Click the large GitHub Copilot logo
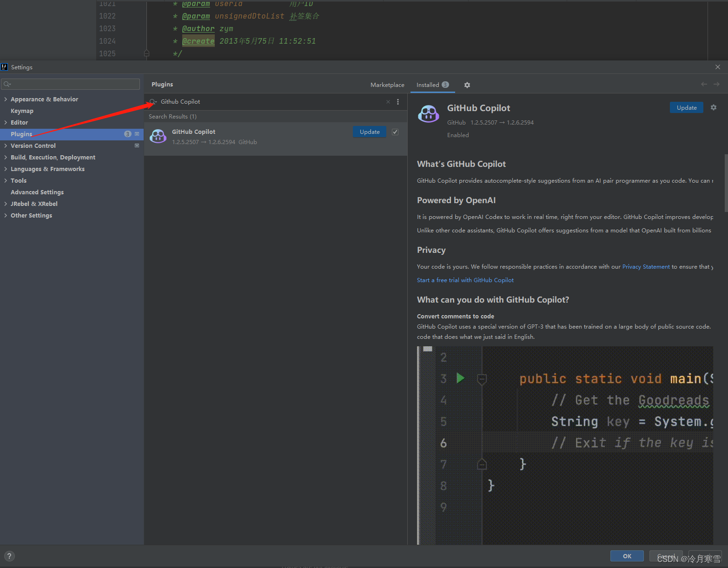The image size is (728, 568). coord(428,113)
